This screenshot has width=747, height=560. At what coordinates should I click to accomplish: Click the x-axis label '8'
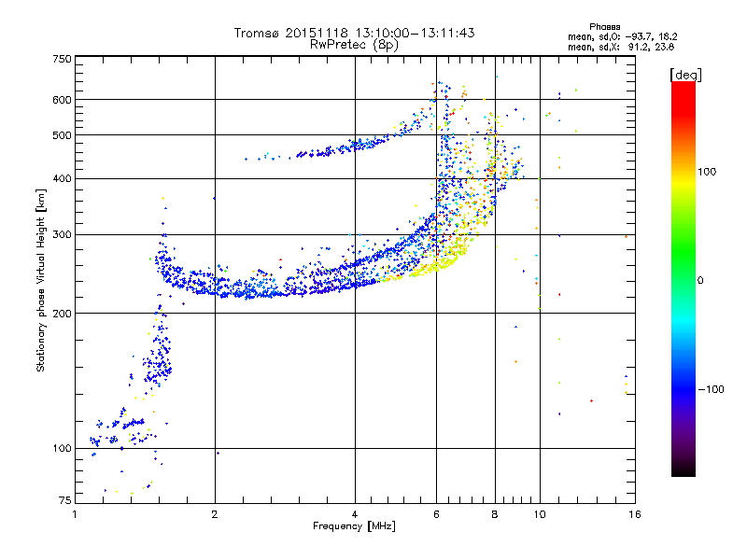[495, 514]
